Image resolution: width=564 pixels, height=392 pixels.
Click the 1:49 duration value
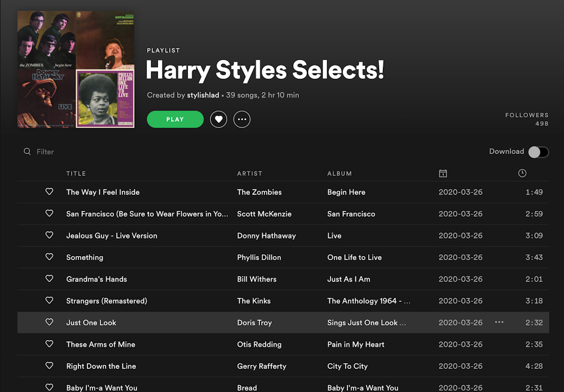coord(534,192)
